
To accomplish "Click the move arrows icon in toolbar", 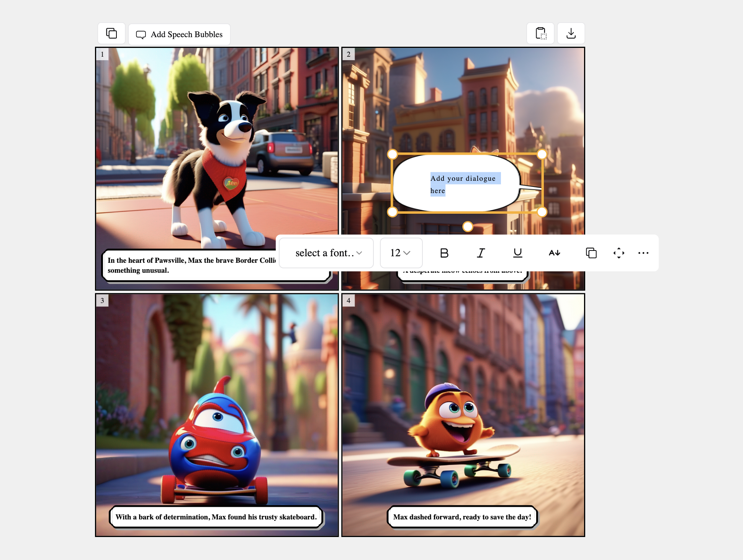I will click(x=619, y=253).
